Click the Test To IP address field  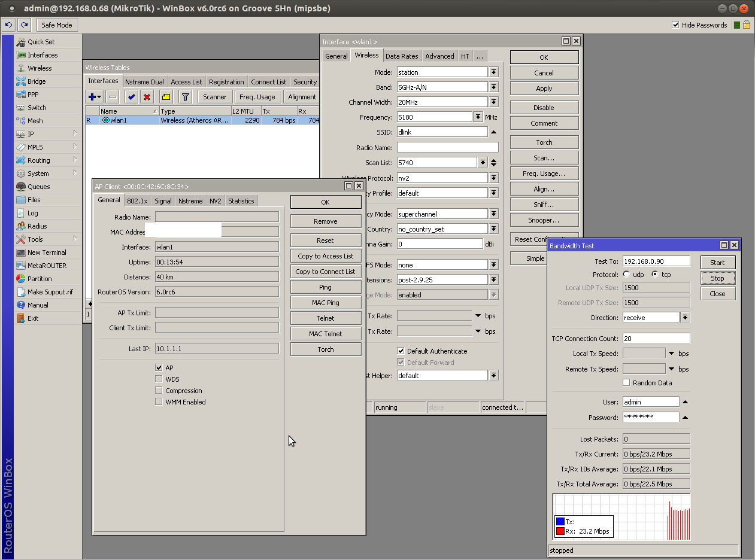pos(656,261)
